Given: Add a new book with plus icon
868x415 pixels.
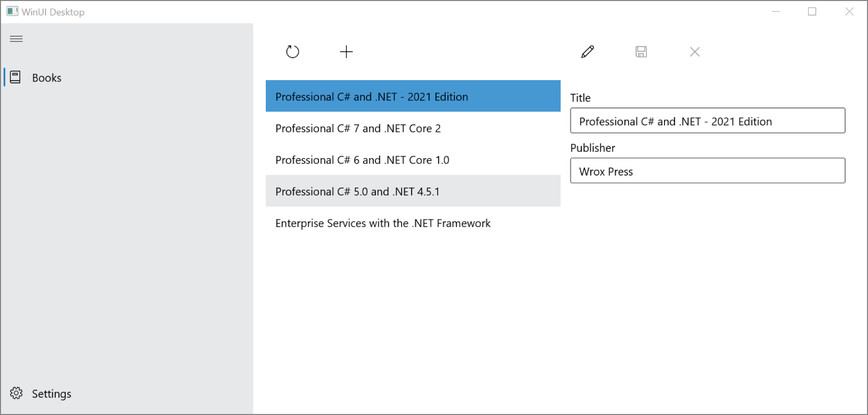Looking at the screenshot, I should tap(346, 52).
